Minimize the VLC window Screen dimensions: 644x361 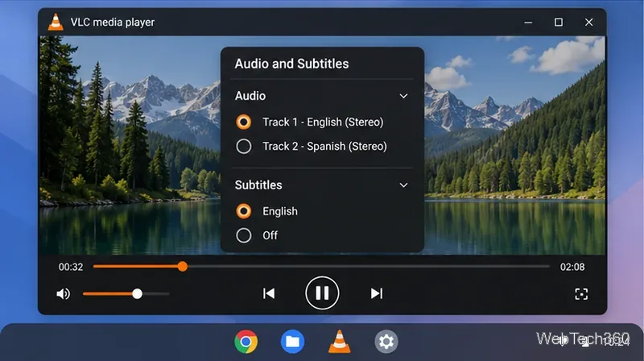528,23
